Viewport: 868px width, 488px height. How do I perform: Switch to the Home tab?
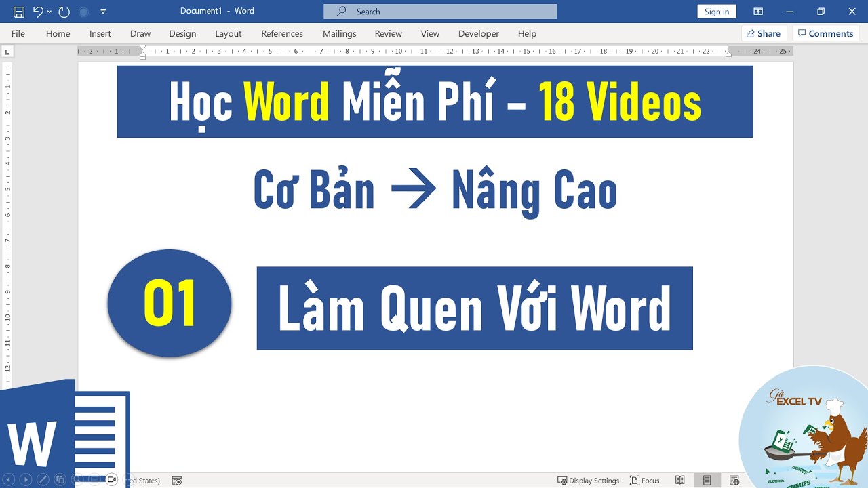58,33
